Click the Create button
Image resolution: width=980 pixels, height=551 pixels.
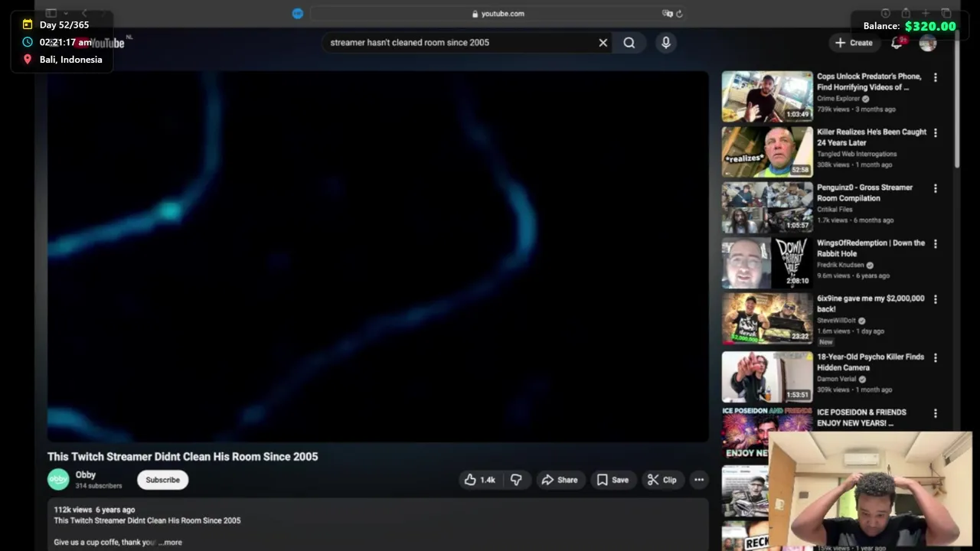pyautogui.click(x=854, y=43)
